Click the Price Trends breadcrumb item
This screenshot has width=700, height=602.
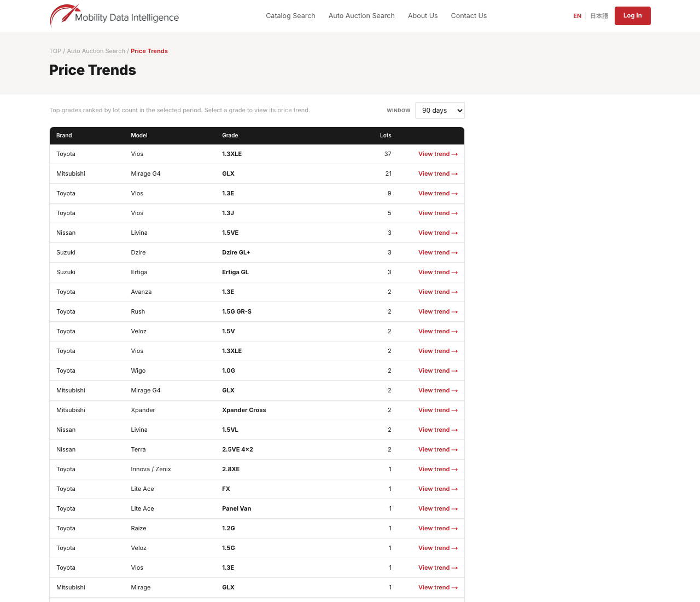(x=149, y=51)
